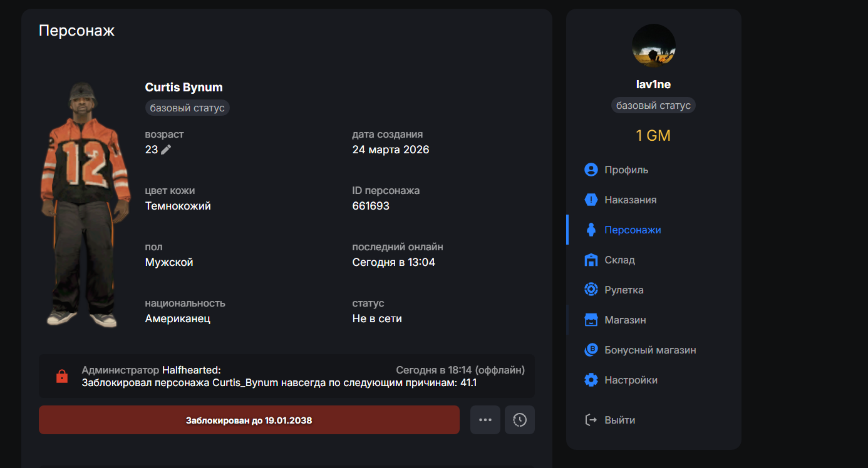Go to the Наказания section
Screen dimensions: 868x468
pyautogui.click(x=630, y=200)
